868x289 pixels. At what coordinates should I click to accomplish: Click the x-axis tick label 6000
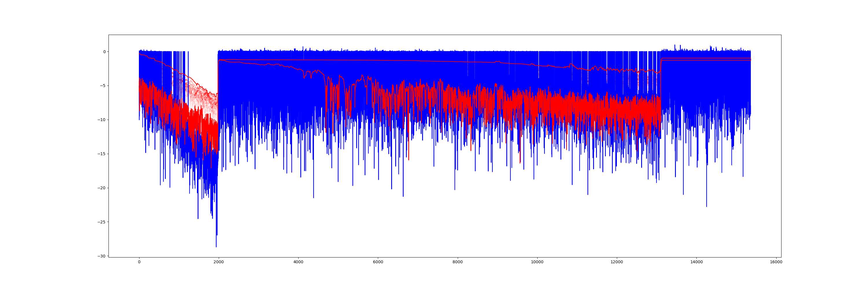tap(378, 262)
